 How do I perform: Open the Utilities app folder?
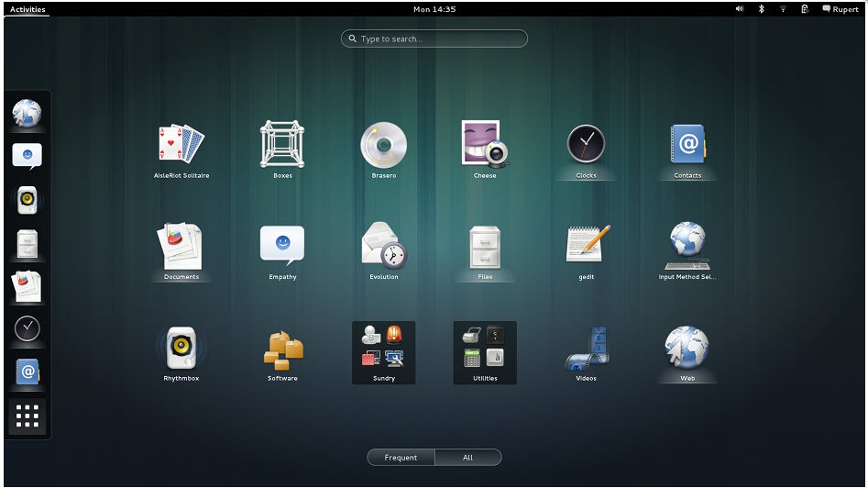coord(485,353)
